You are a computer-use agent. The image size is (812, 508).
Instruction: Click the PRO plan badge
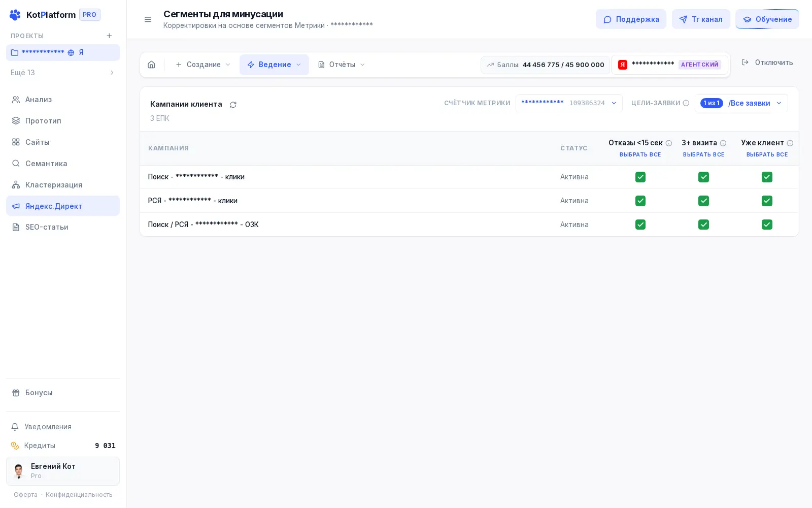point(90,15)
